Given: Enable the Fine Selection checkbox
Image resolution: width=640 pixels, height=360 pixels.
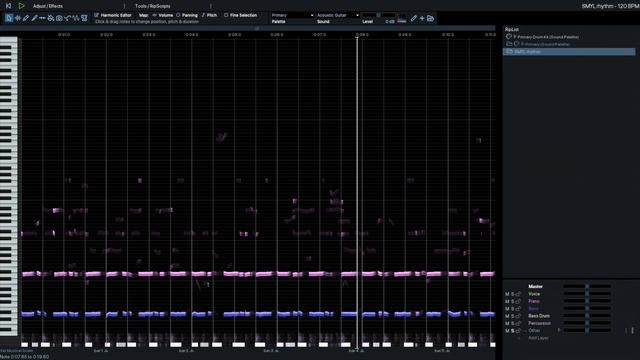Looking at the screenshot, I should point(226,15).
